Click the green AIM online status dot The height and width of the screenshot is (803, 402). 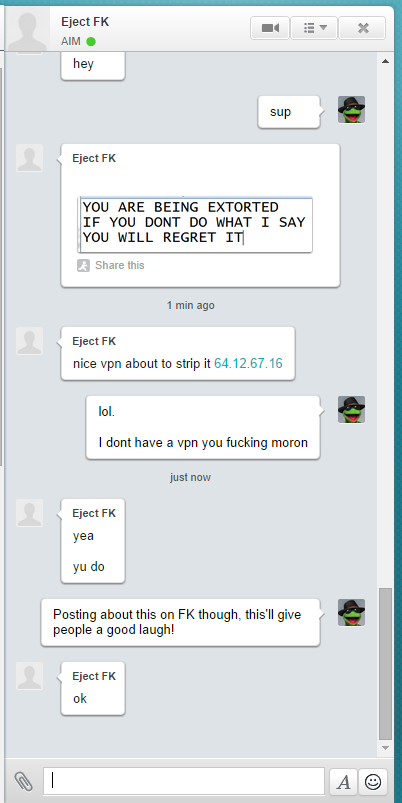(91, 41)
